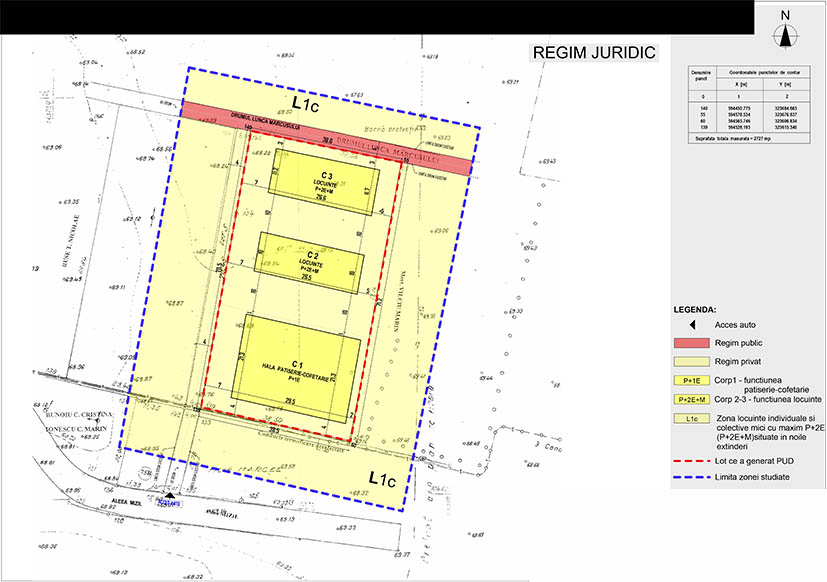Click the C 3 LOCUINTE building block
The image size is (827, 582).
(x=325, y=182)
